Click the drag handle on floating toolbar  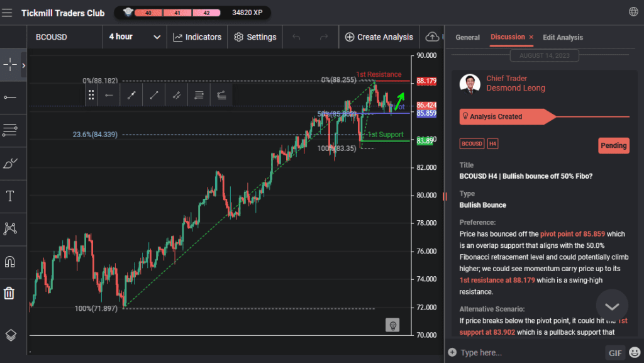[91, 95]
